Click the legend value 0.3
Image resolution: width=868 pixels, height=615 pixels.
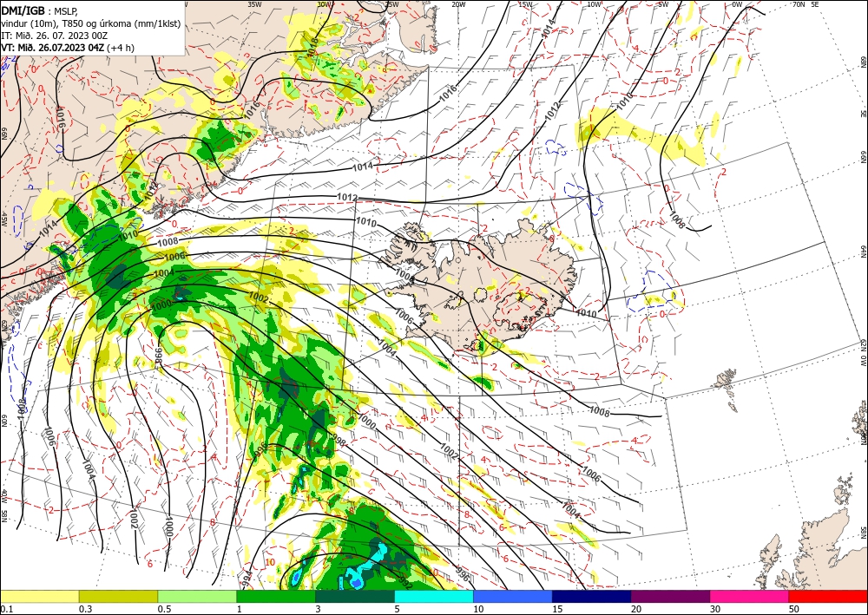point(85,609)
